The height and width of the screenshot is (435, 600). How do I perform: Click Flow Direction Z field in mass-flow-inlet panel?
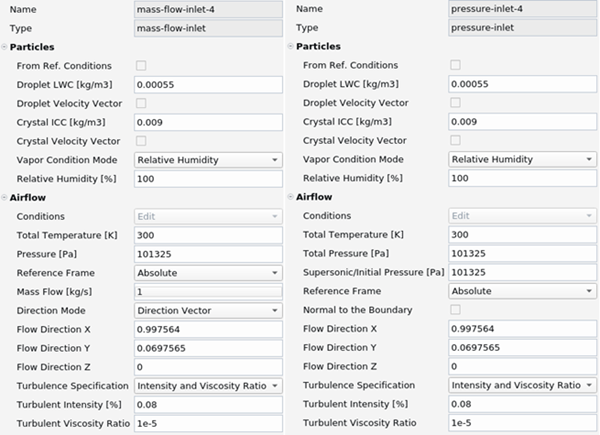pos(208,367)
